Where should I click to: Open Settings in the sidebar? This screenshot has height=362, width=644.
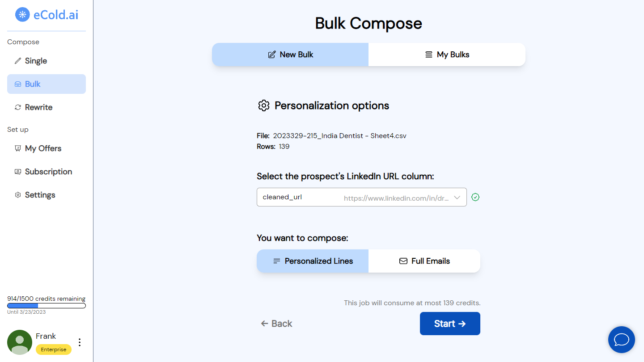(40, 195)
